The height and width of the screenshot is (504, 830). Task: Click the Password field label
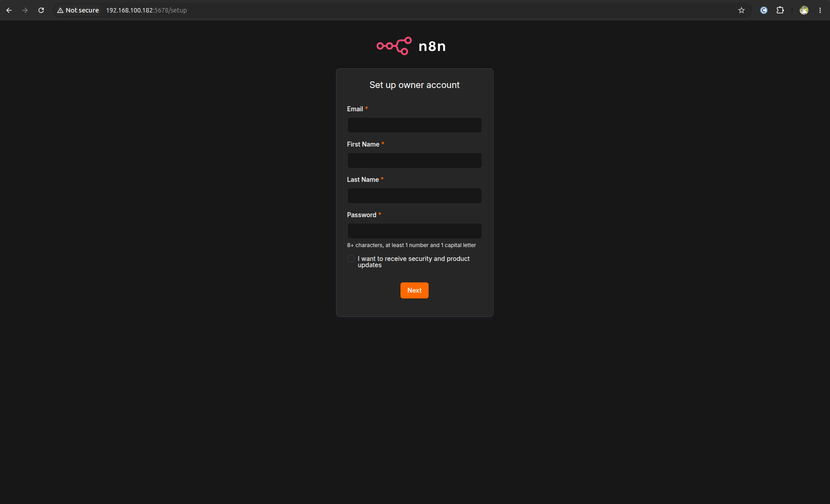point(362,215)
